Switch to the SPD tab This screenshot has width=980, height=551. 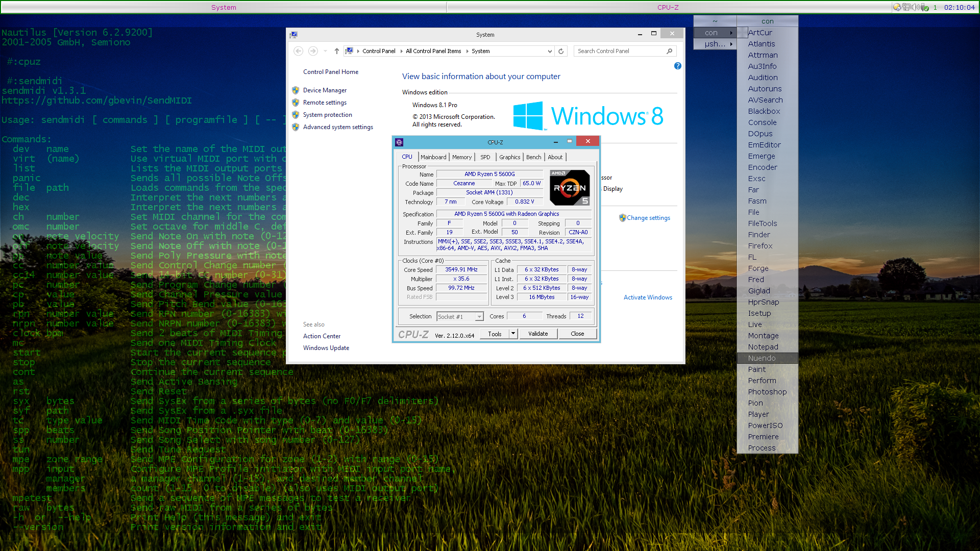[x=485, y=157]
